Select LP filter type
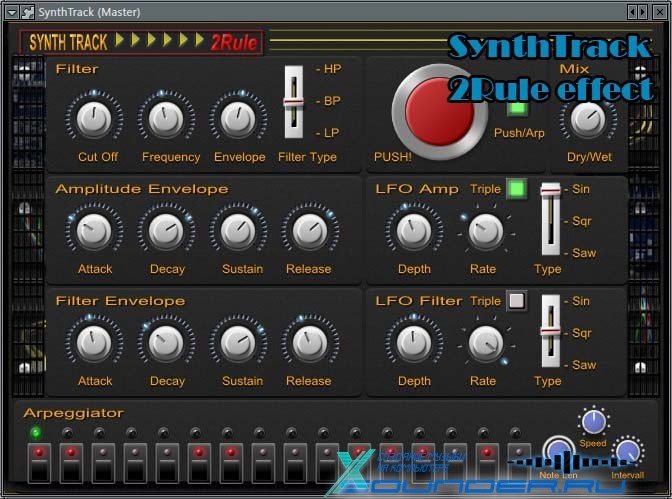Screen dimensions: 672x499 point(329,133)
